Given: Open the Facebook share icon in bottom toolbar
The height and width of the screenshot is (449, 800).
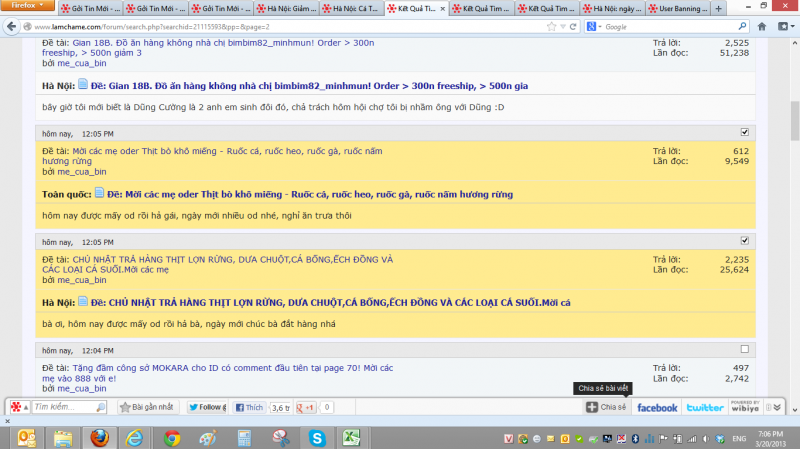Looking at the screenshot, I should tap(657, 408).
